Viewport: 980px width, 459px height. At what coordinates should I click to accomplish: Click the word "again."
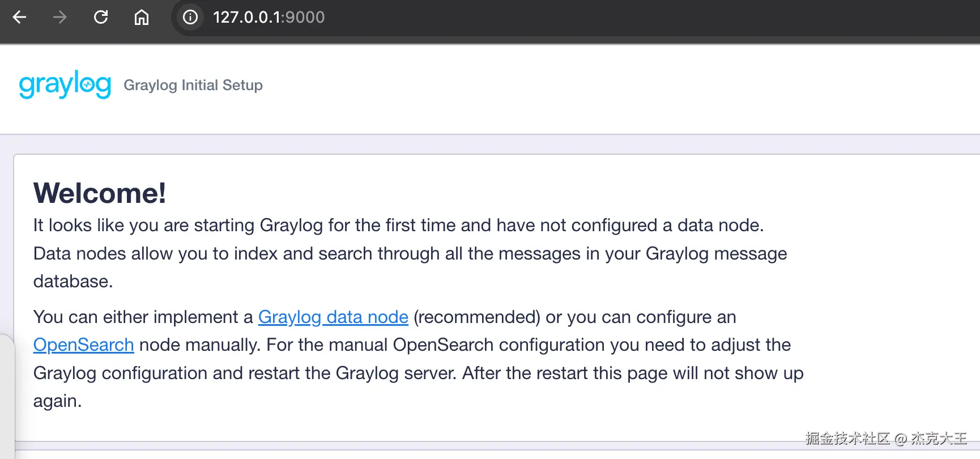pos(57,401)
